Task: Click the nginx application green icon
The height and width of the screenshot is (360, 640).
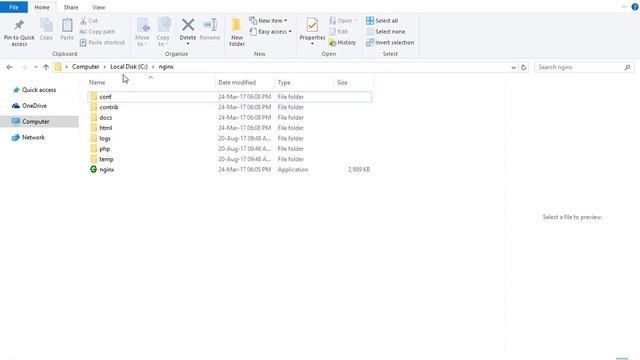Action: (x=93, y=169)
